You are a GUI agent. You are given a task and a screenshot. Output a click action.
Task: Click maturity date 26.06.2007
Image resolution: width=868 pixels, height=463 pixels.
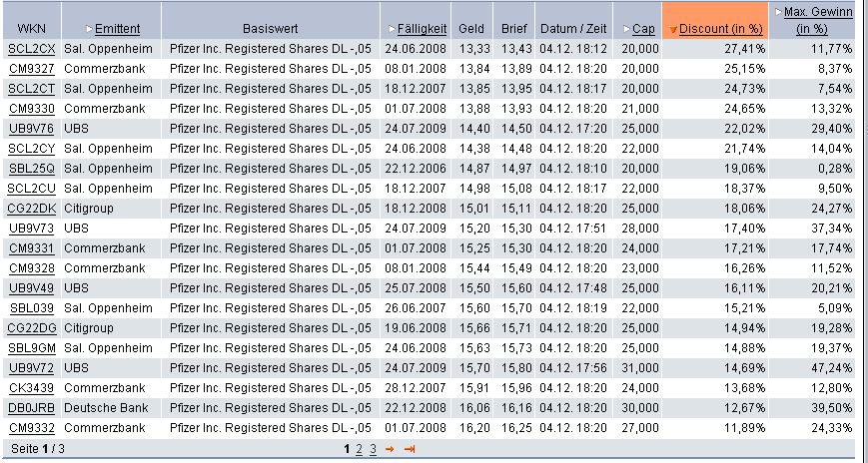(416, 307)
